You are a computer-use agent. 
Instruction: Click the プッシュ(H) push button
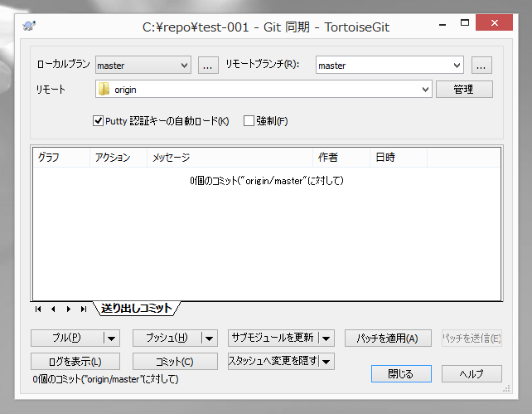(167, 338)
